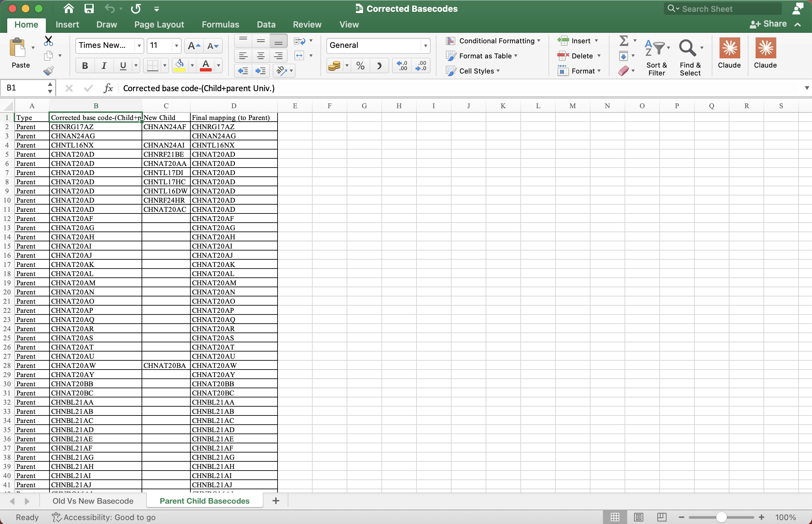Decrease decimal places
This screenshot has height=524, width=812.
[421, 65]
